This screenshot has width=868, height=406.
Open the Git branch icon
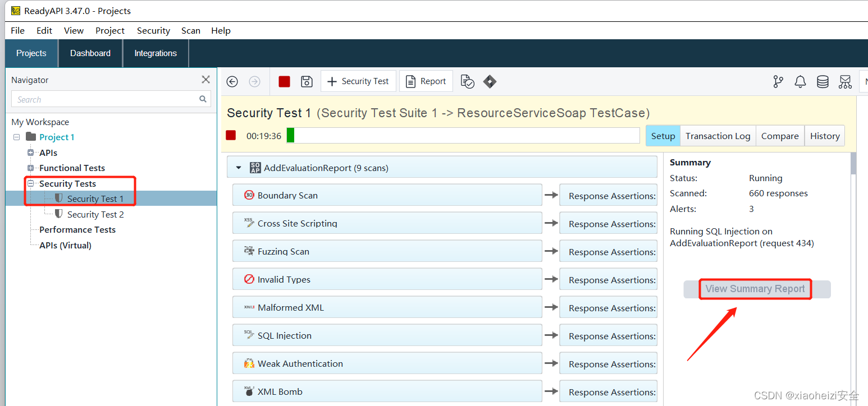tap(778, 82)
